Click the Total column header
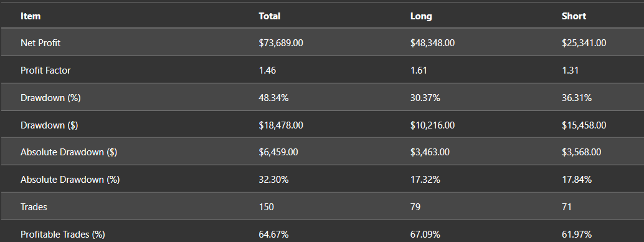The image size is (644, 242). (270, 16)
